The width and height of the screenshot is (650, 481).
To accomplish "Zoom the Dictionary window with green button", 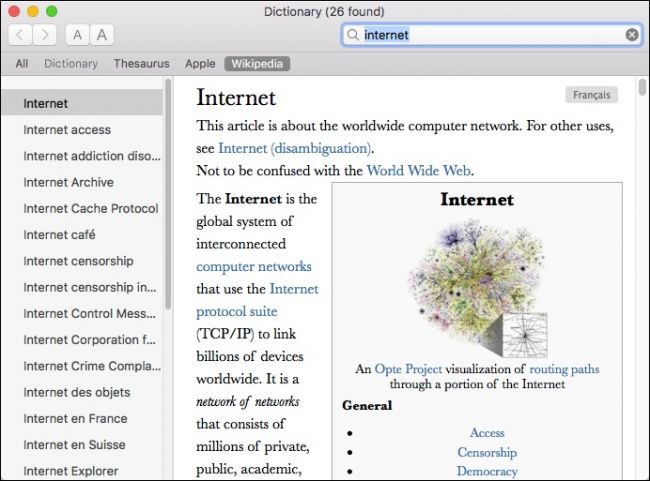I will point(51,11).
